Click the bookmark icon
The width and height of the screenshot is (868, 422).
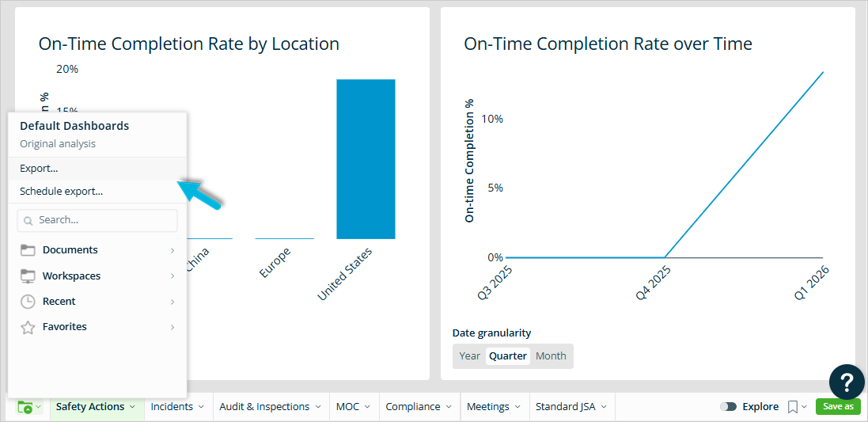[792, 407]
